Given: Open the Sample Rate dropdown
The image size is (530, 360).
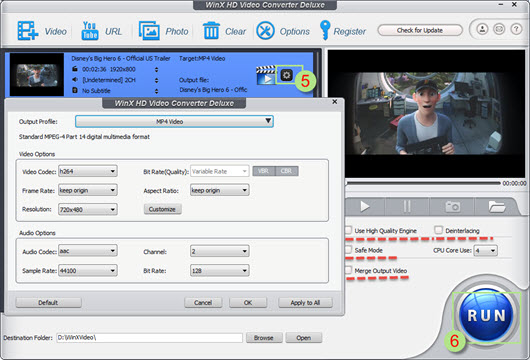Looking at the screenshot, I should click(x=88, y=270).
